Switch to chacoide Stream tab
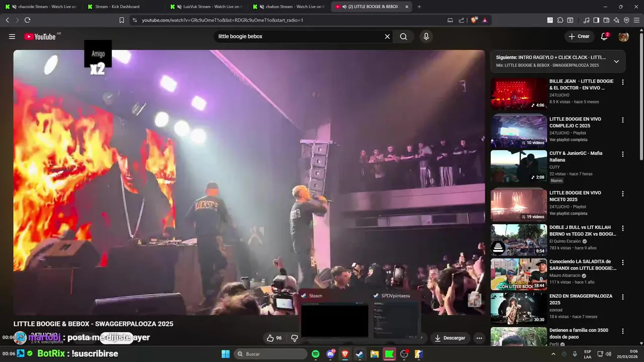The height and width of the screenshot is (362, 644). (41, 7)
